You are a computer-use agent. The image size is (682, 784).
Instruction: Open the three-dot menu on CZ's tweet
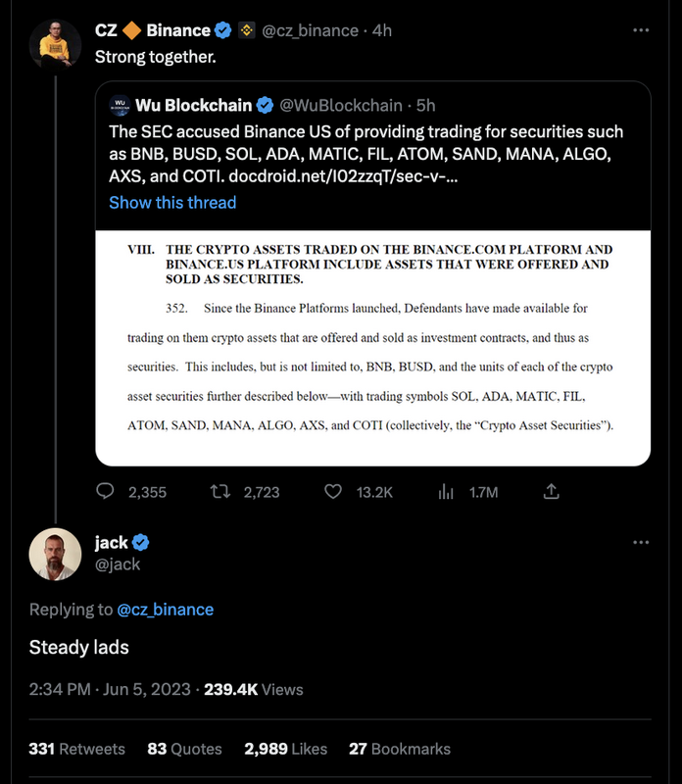[641, 30]
